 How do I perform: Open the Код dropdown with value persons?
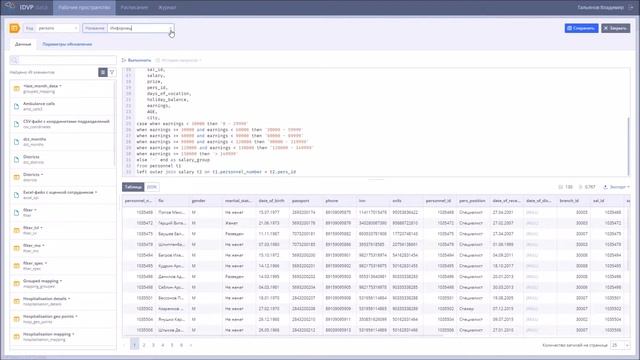[51, 28]
